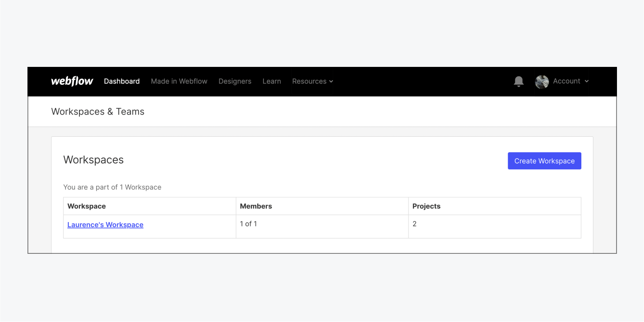
Task: Click the Create Workspace button
Action: (544, 161)
